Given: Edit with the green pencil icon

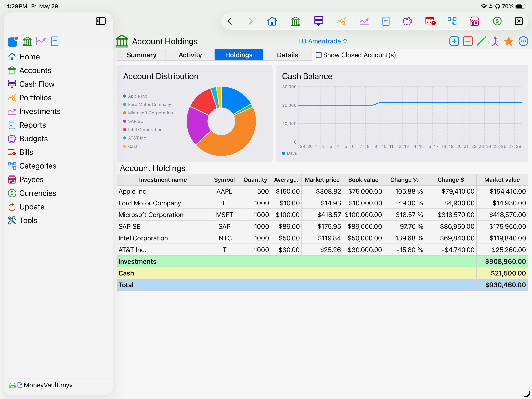Looking at the screenshot, I should click(482, 41).
